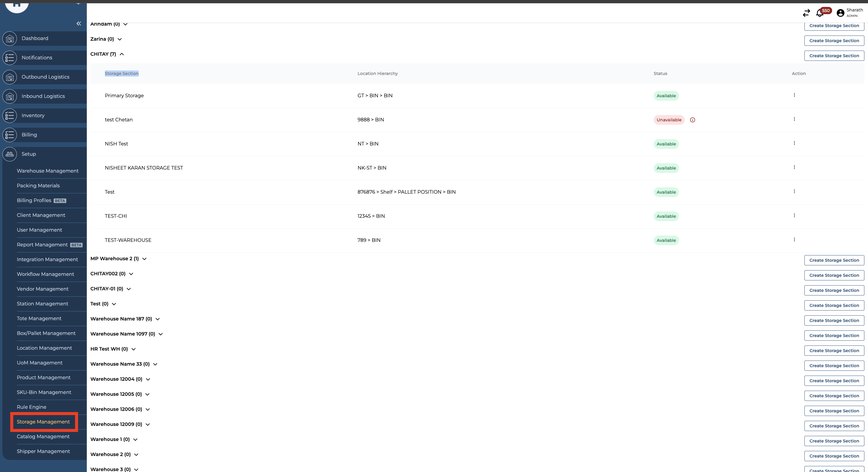Click Create Storage Section for CHITAY
Screen dimensions: 868x472
[x=834, y=56]
